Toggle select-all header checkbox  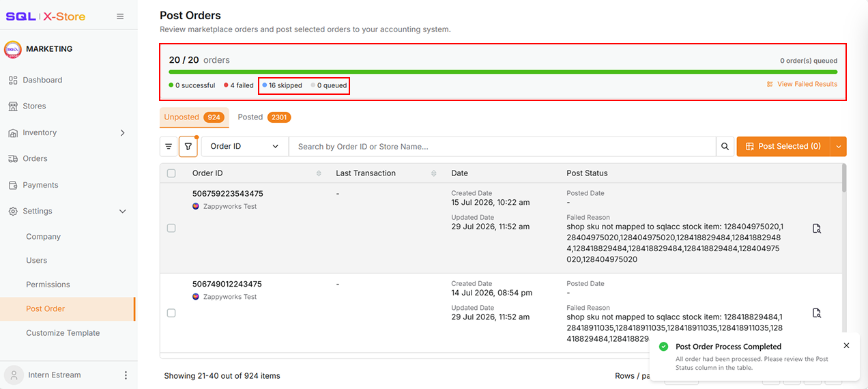[x=171, y=173]
